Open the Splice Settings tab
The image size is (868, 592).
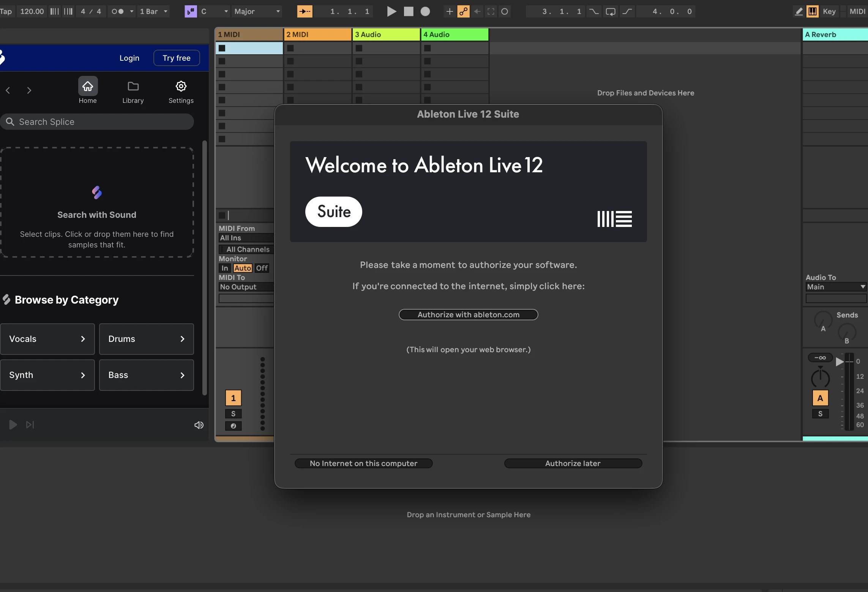click(x=181, y=92)
